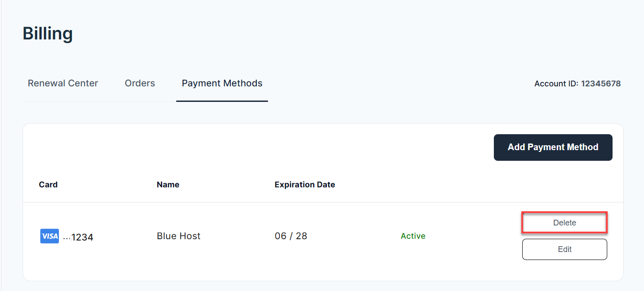644x291 pixels.
Task: Click the Billing page heading
Action: point(47,33)
